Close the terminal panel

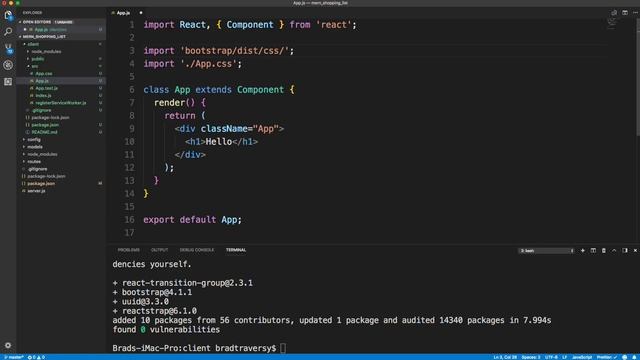pyautogui.click(x=635, y=251)
